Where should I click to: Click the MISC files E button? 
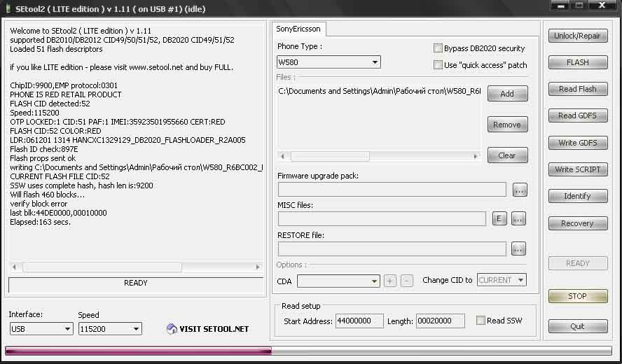pyautogui.click(x=499, y=218)
